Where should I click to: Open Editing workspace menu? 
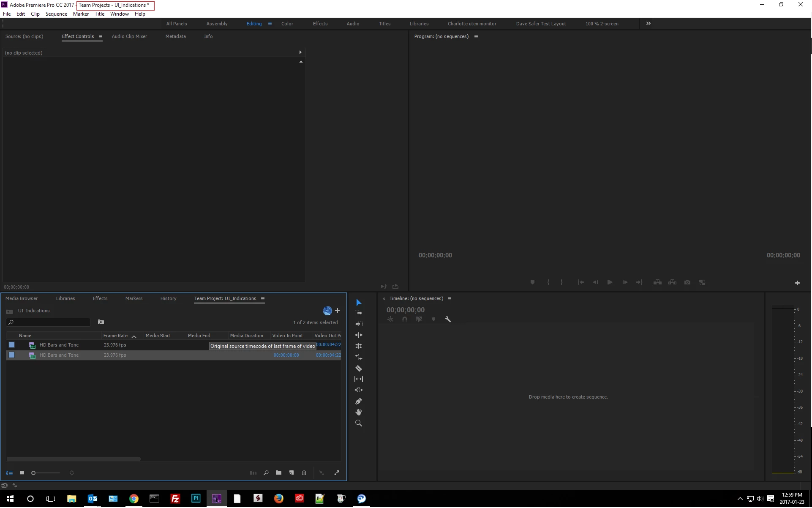[270, 24]
